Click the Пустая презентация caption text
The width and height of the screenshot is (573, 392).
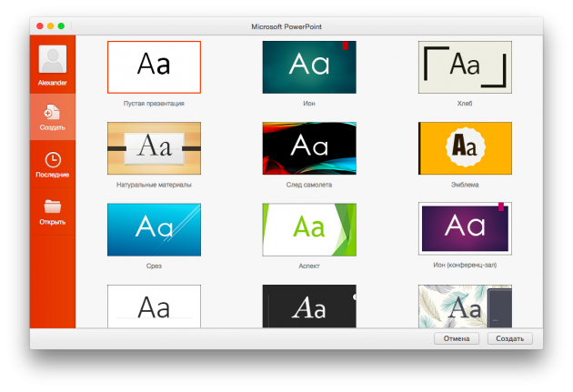click(154, 104)
